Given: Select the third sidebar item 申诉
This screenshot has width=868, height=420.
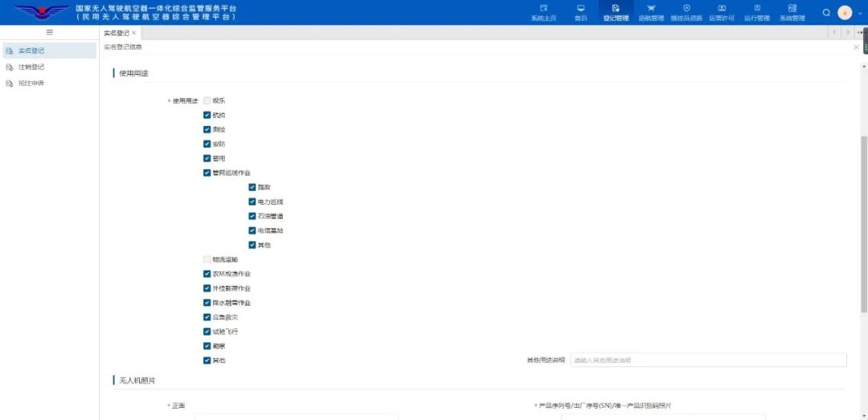Looking at the screenshot, I should click(x=31, y=84).
